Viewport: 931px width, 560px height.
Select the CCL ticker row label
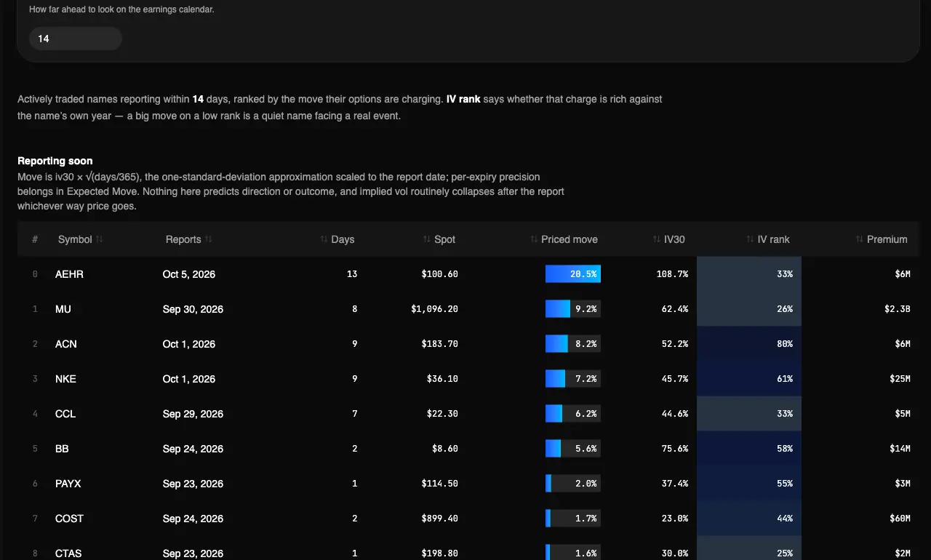(x=65, y=414)
